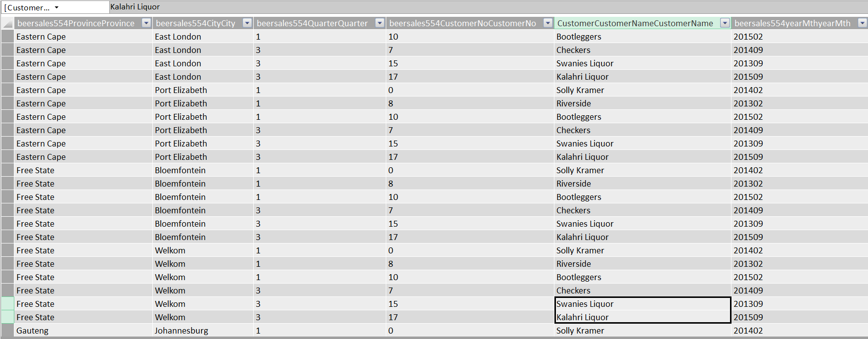The image size is (868, 339).
Task: Select the beersales554CityCity column header
Action: click(195, 23)
